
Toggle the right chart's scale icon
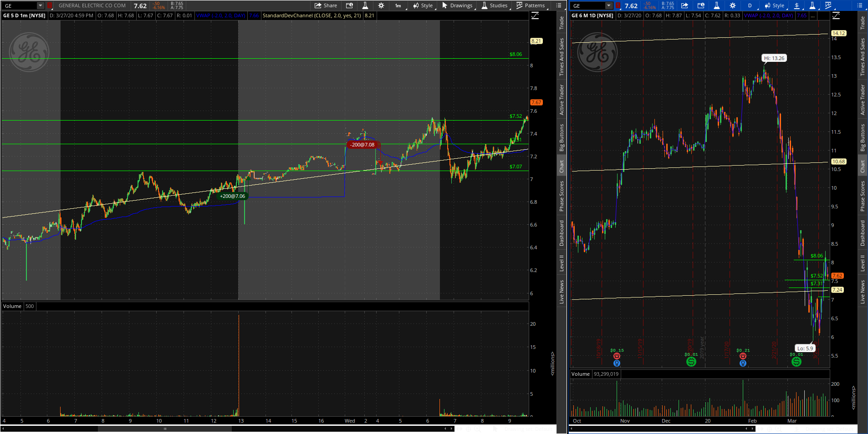(836, 15)
